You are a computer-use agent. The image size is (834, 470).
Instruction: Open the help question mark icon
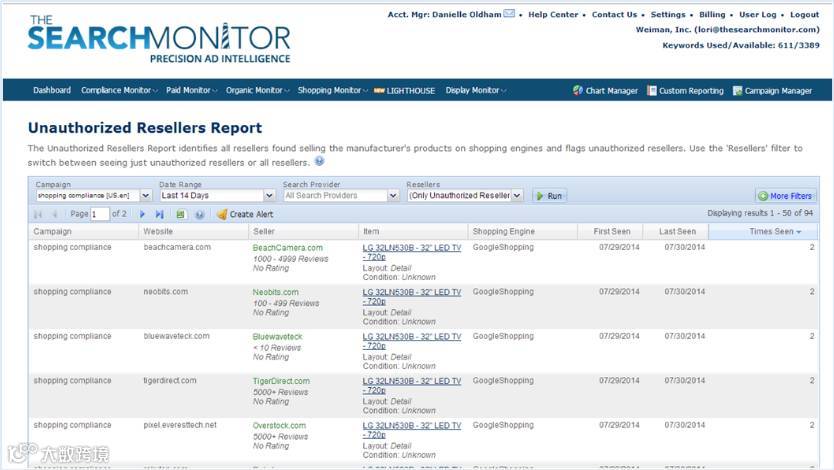point(319,161)
